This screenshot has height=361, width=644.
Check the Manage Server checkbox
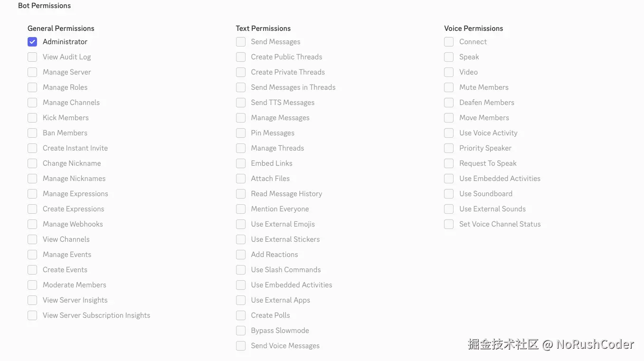tap(32, 72)
